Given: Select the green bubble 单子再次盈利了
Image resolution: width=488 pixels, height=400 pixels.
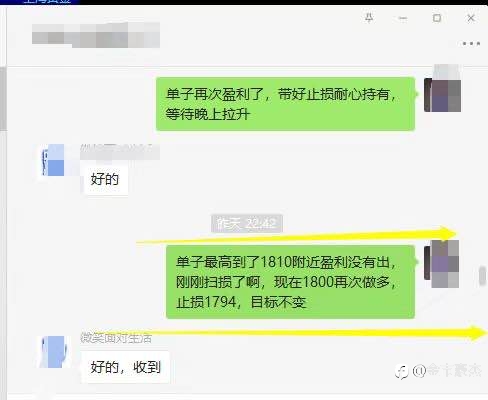Looking at the screenshot, I should click(286, 104).
